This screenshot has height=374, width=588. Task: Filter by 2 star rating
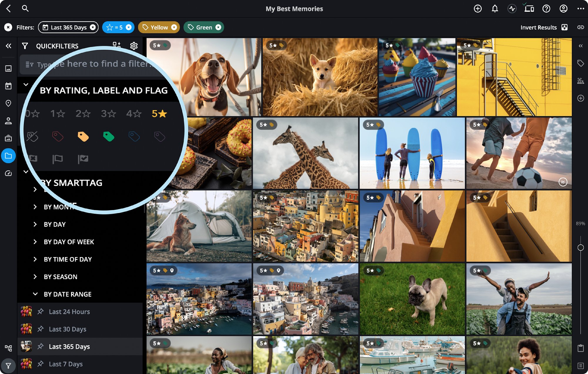[83, 113]
